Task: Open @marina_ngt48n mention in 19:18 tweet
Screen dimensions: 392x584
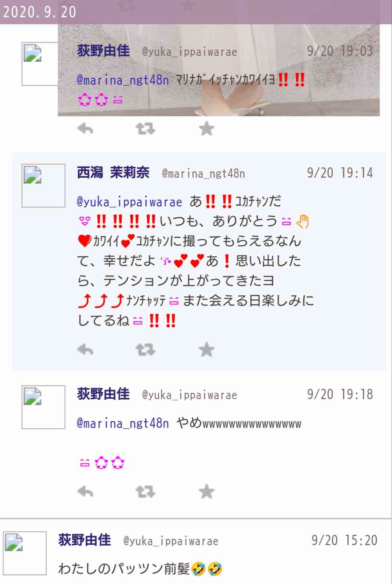Action: pos(123,423)
